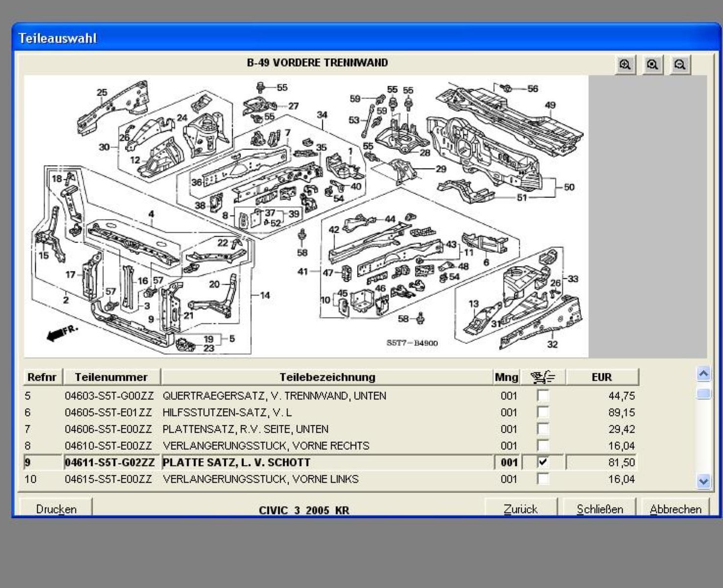The image size is (723, 588).
Task: Click the EUR price column header
Action: pos(602,377)
